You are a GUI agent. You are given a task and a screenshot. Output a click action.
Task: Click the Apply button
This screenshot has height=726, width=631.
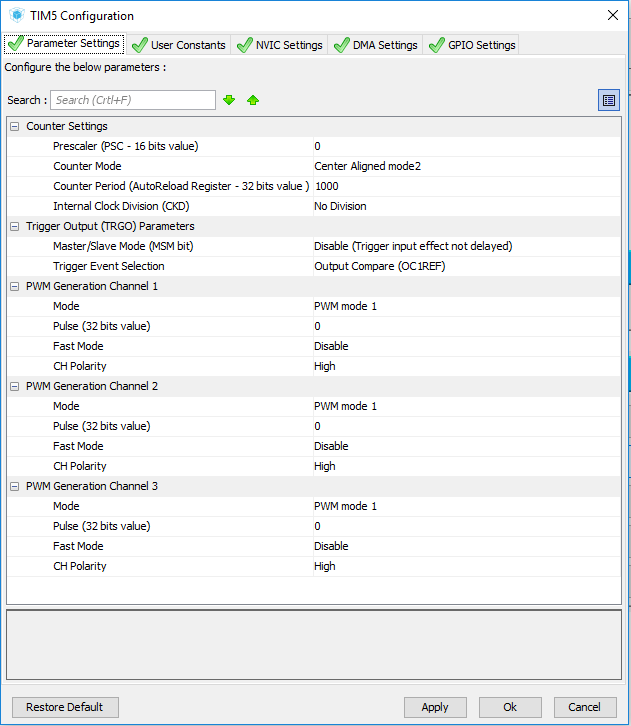coord(435,707)
